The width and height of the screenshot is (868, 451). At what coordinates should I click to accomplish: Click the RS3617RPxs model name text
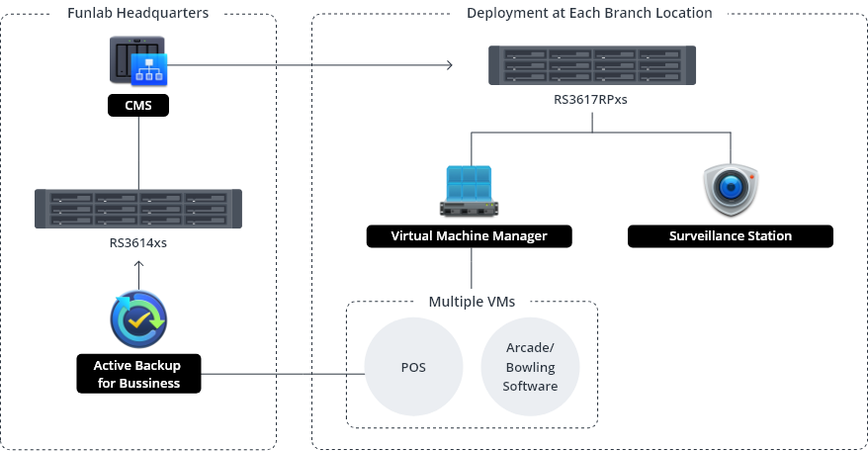(x=591, y=100)
